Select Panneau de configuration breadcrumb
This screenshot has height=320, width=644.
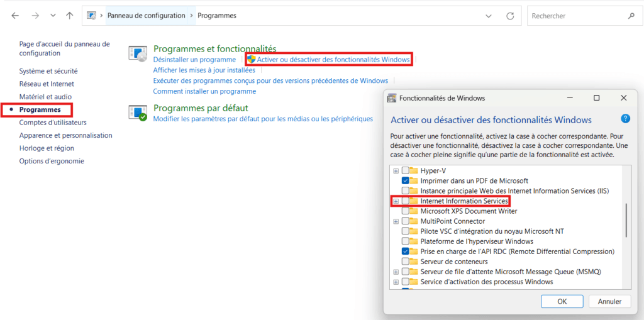point(146,16)
